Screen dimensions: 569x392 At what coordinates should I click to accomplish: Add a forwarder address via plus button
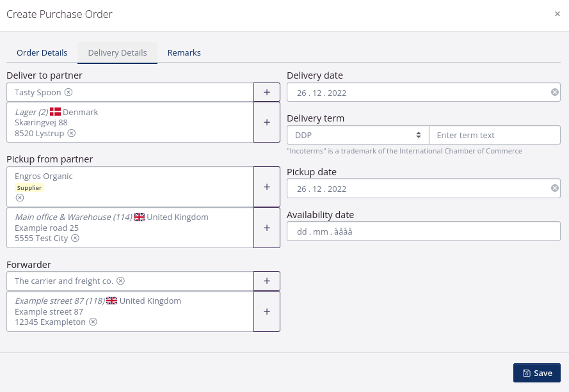tap(267, 311)
